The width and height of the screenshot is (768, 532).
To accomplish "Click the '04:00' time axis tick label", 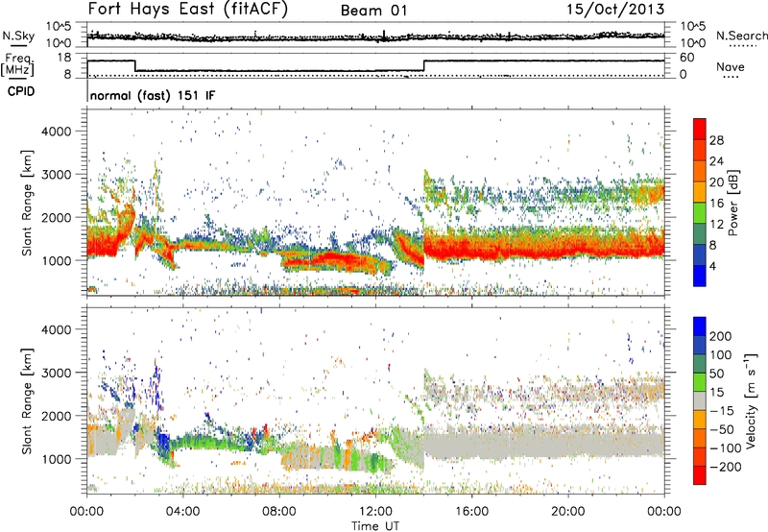I will (183, 512).
